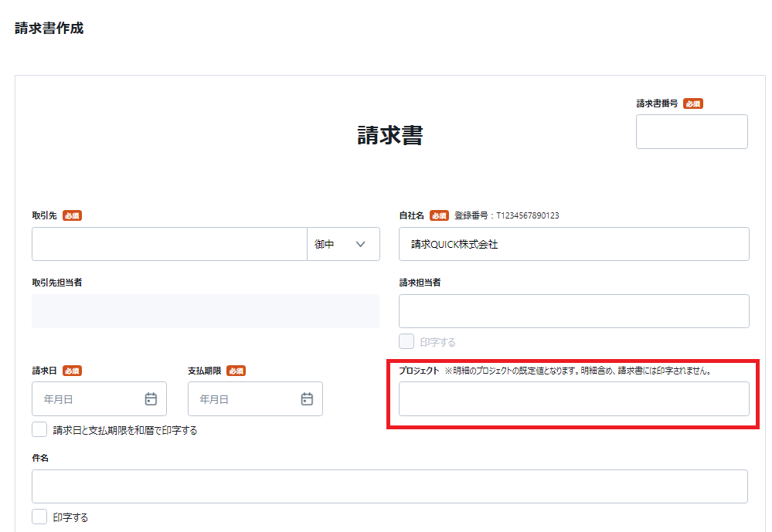Image resolution: width=772 pixels, height=532 pixels.
Task: Click the 取引先担当者 grey field
Action: (206, 311)
